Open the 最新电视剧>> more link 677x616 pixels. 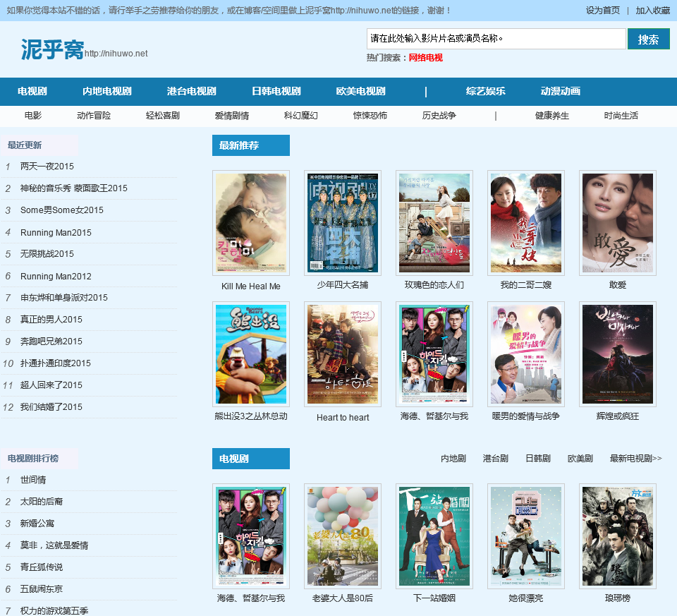tap(635, 459)
